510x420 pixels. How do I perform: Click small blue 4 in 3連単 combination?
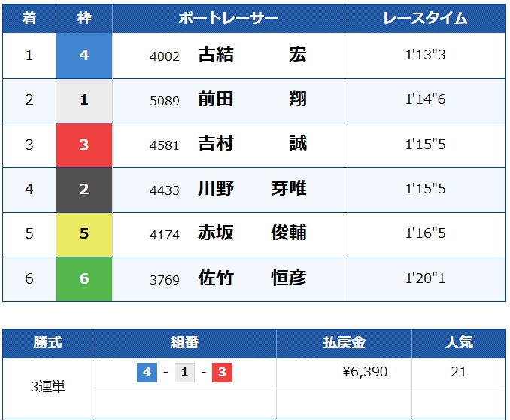click(147, 373)
